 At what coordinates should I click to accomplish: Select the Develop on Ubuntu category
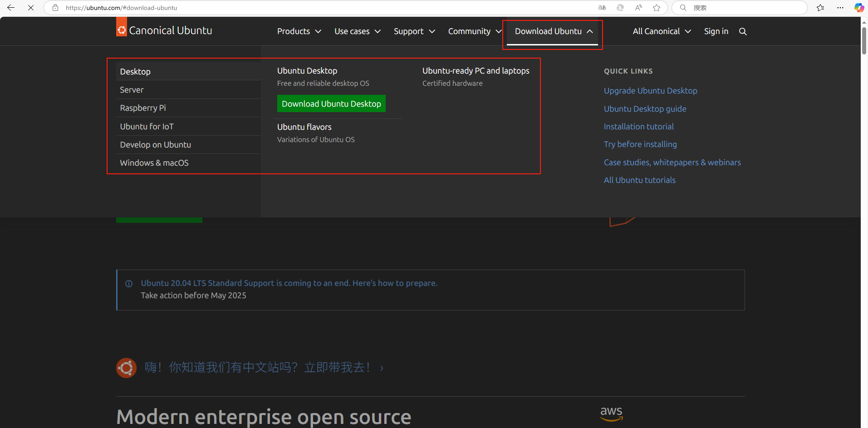coord(188,145)
